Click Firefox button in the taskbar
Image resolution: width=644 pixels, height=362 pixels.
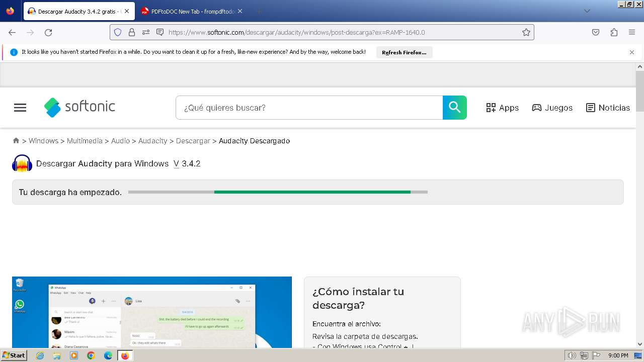[x=125, y=355]
